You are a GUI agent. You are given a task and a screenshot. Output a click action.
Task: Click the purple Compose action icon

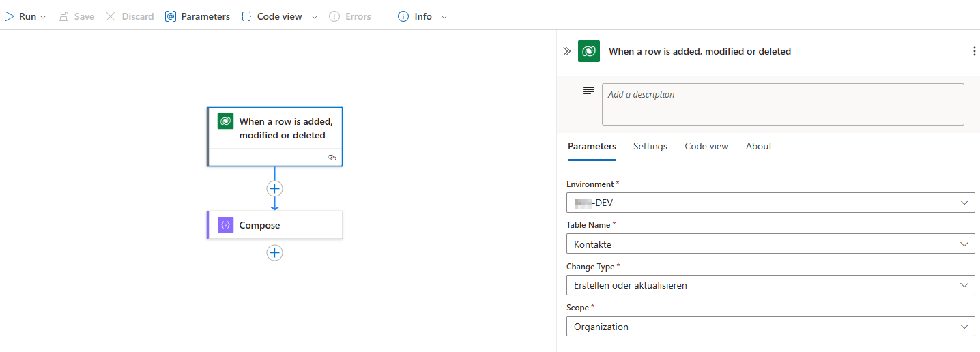click(x=226, y=225)
